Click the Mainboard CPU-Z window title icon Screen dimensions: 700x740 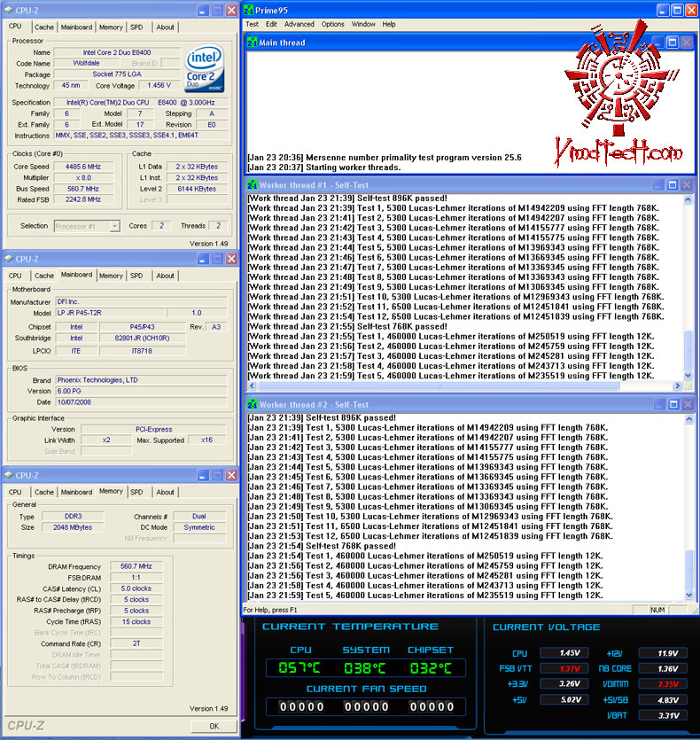[x=9, y=259]
